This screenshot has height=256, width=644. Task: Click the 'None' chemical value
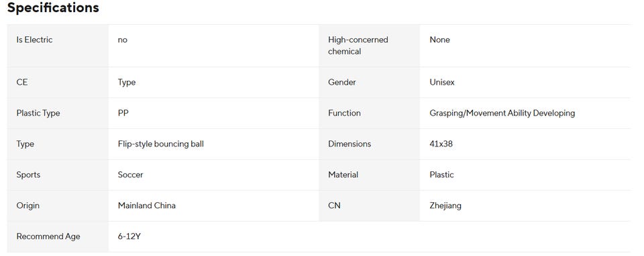[x=439, y=40]
